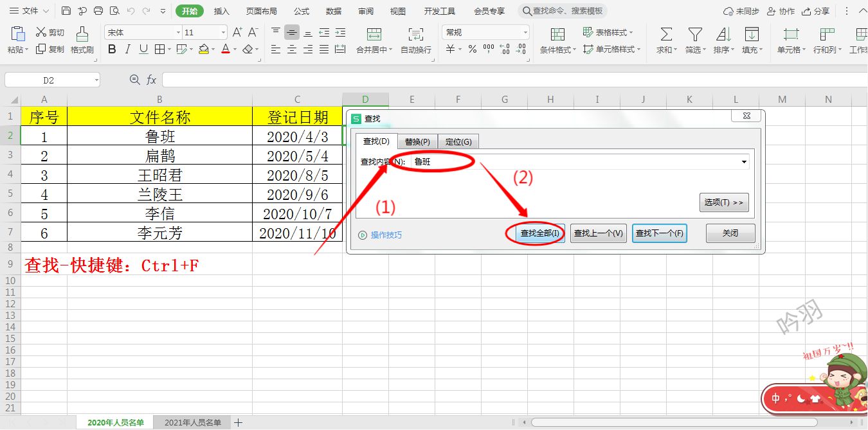Click the eraser clear-format icon
This screenshot has height=430, width=868.
click(248, 49)
